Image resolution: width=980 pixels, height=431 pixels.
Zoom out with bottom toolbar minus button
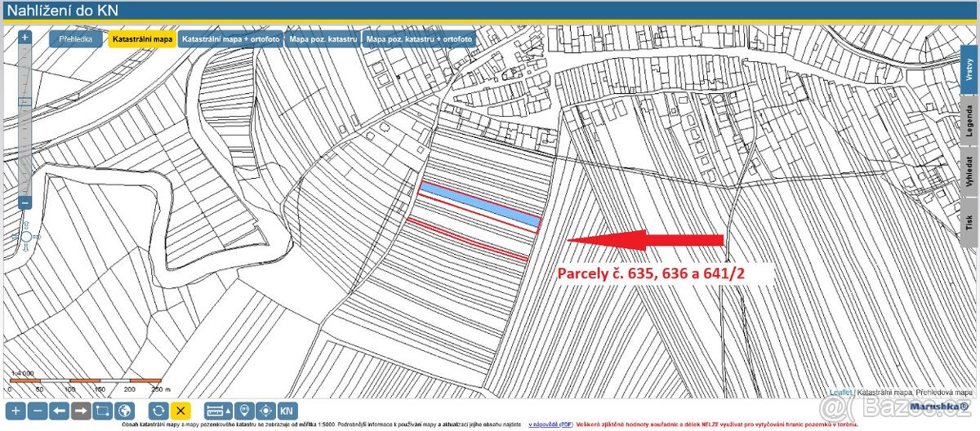coord(38,411)
